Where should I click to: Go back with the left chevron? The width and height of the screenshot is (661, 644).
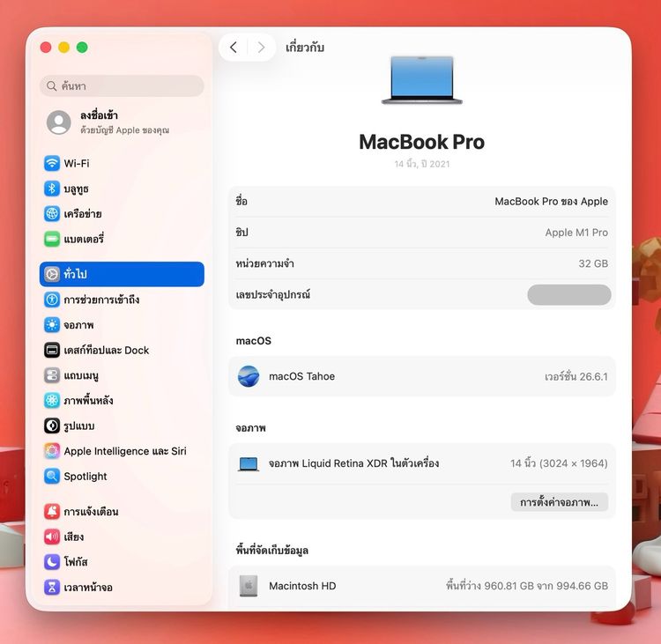pyautogui.click(x=234, y=48)
